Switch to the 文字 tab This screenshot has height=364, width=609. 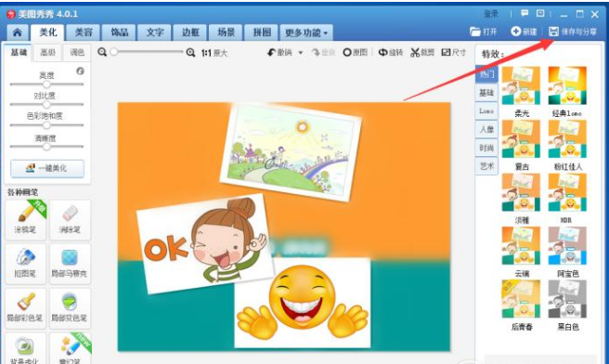(155, 32)
